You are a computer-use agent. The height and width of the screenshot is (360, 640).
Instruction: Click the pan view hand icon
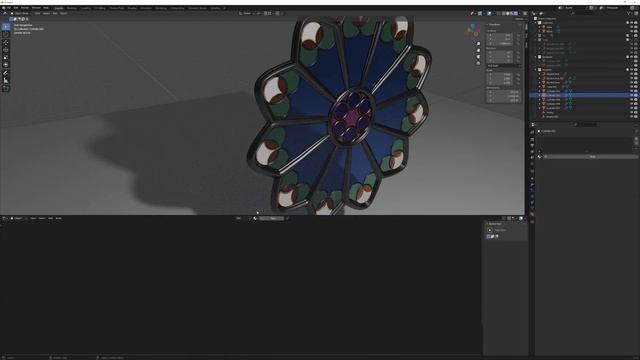(478, 50)
